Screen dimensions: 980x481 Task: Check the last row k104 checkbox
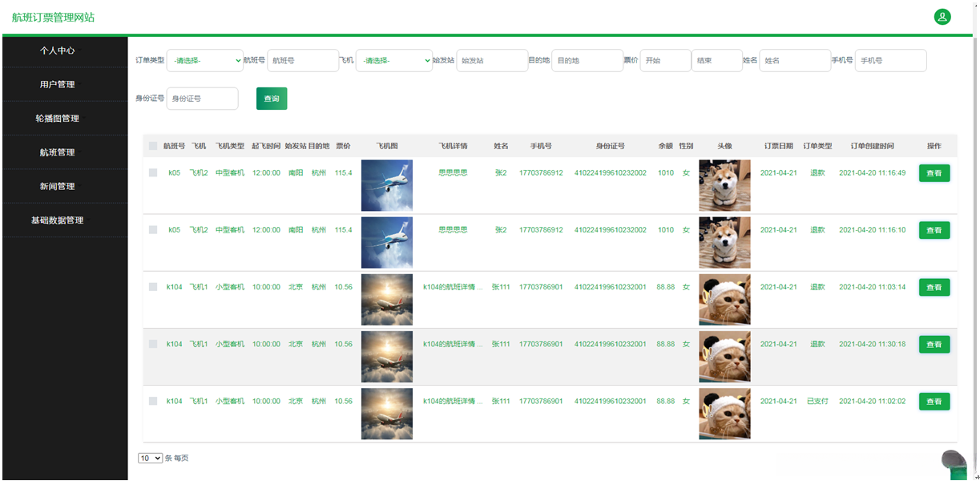click(153, 401)
